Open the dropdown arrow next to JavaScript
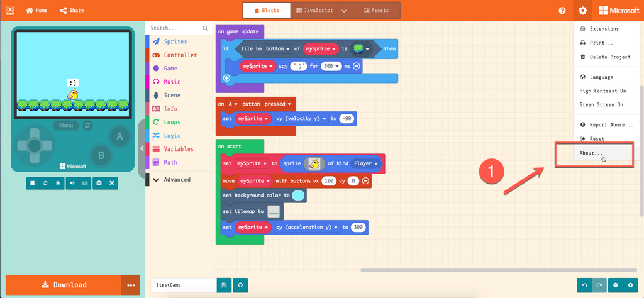This screenshot has width=644, height=298. [x=344, y=11]
